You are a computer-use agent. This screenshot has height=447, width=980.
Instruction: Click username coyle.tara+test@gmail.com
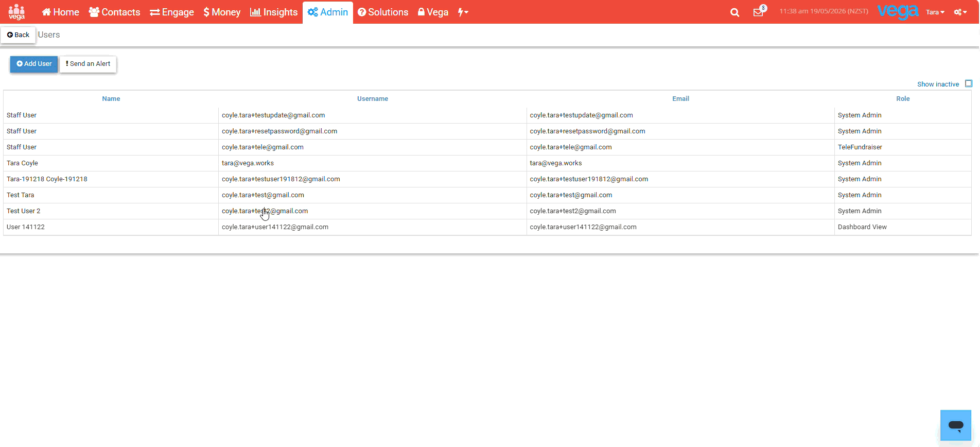[263, 195]
